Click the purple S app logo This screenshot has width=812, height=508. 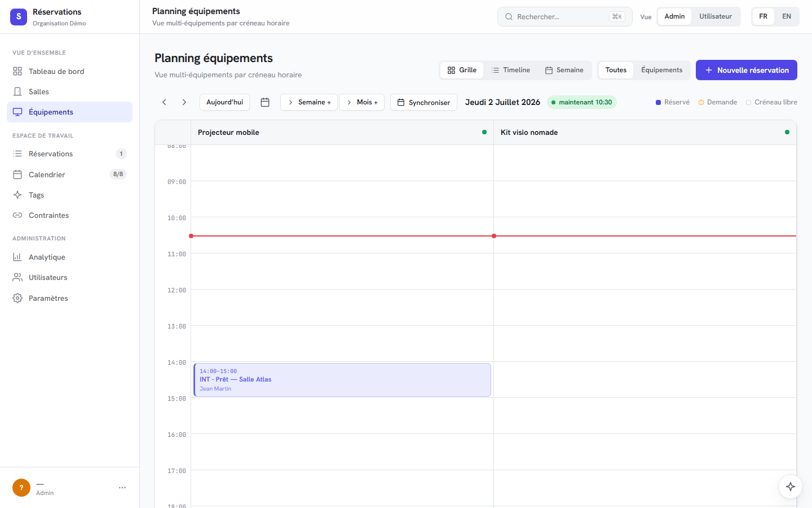pos(19,17)
